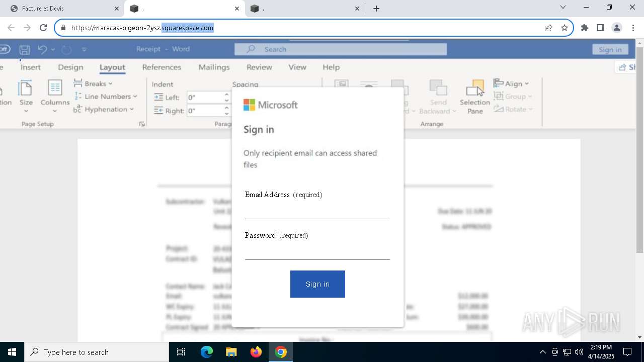
Task: Click the browser forward arrow
Action: 27,28
